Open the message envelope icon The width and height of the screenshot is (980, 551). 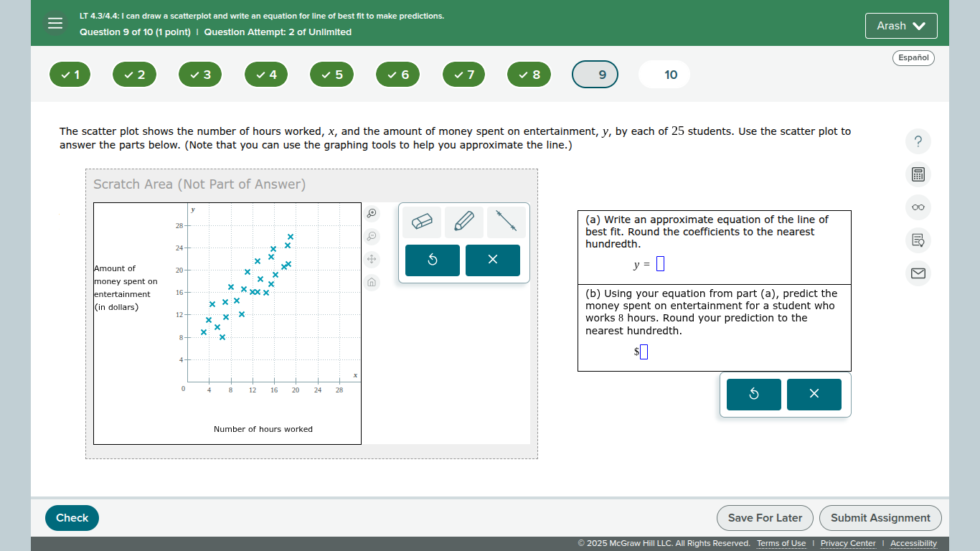(918, 273)
